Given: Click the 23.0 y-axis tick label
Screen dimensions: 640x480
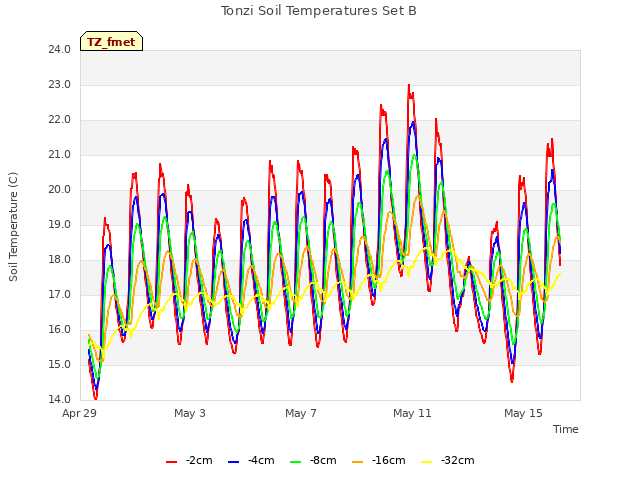Looking at the screenshot, I should (x=60, y=85).
